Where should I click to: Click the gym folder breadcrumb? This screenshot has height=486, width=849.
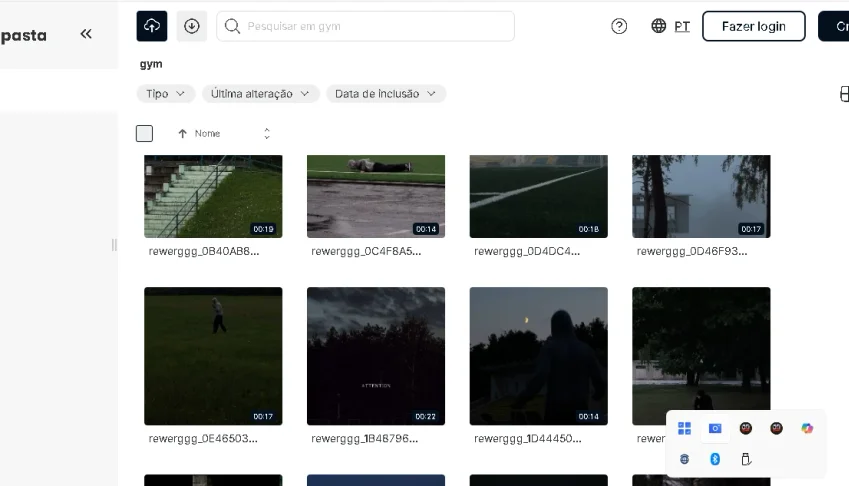coord(151,64)
